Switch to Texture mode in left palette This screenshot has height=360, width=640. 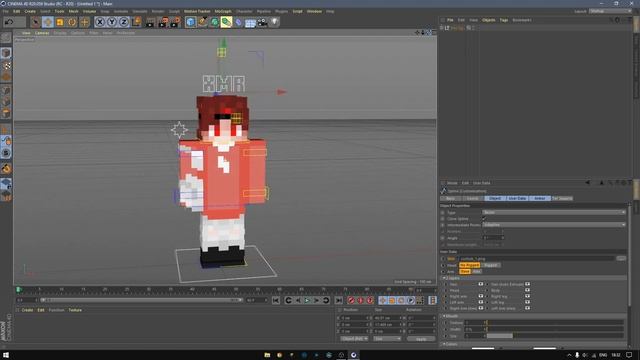6,65
